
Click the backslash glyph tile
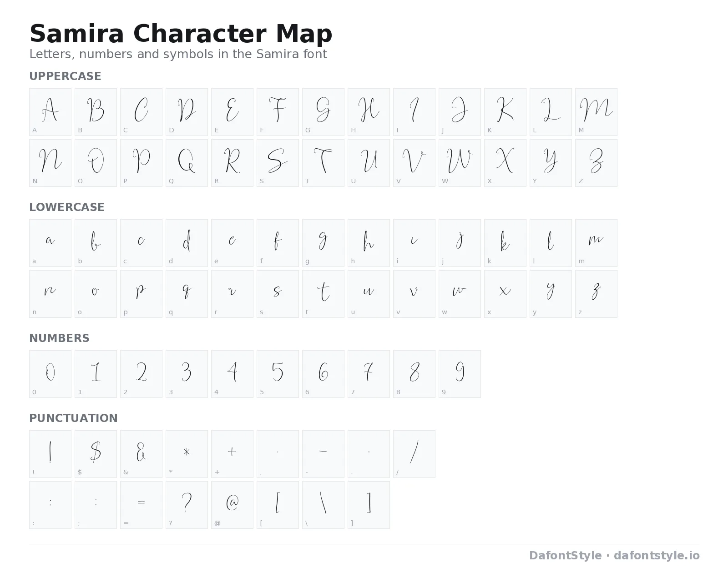click(x=323, y=505)
